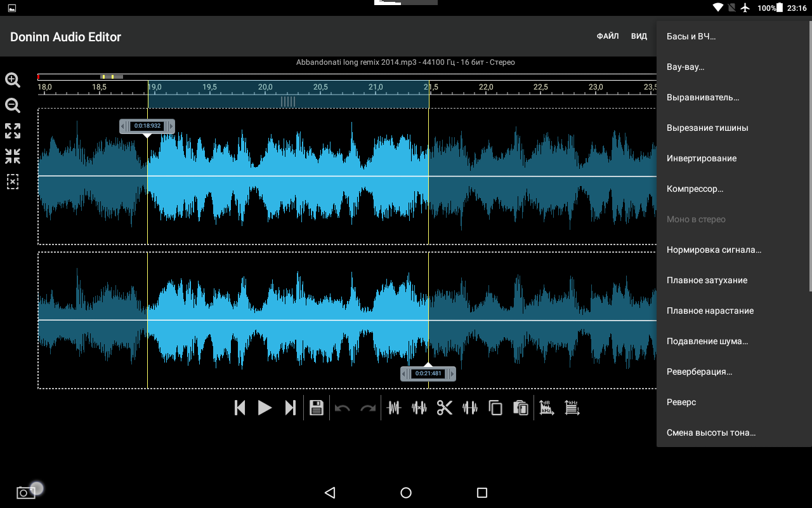The width and height of the screenshot is (812, 508).
Task: Tap the Android home button
Action: coord(406,493)
